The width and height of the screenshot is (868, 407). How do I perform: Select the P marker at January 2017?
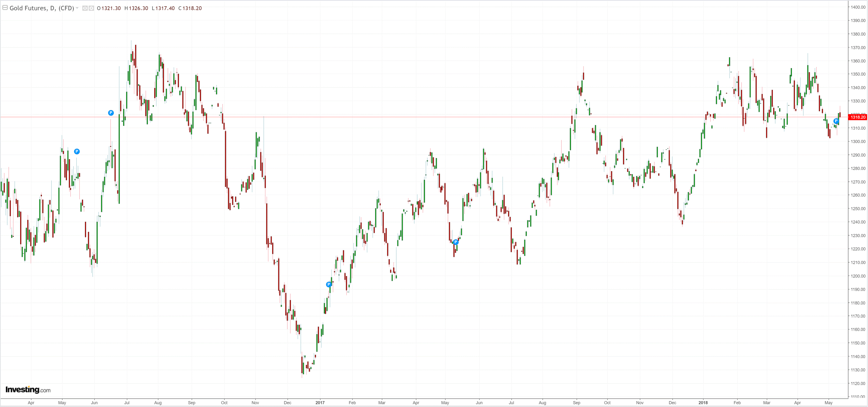329,284
